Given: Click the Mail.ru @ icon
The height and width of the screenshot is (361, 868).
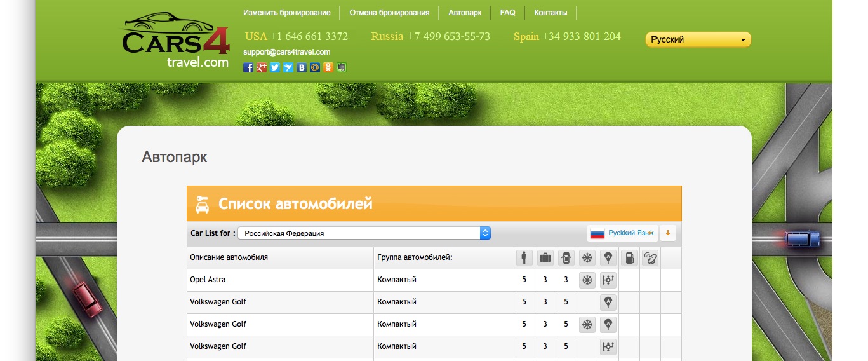Looking at the screenshot, I should coord(315,67).
